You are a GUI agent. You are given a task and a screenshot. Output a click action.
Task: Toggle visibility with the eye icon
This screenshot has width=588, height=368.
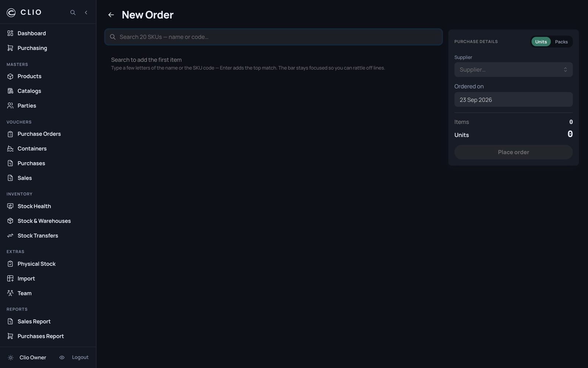(x=62, y=358)
